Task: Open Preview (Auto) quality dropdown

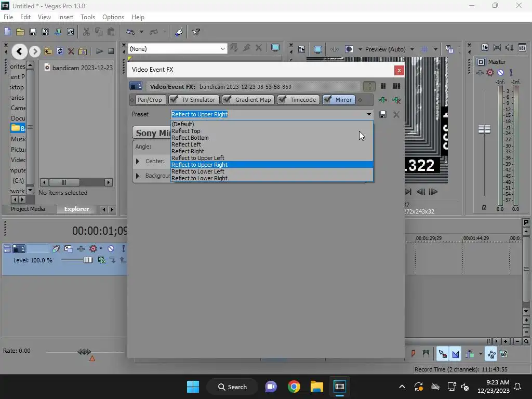Action: click(412, 49)
